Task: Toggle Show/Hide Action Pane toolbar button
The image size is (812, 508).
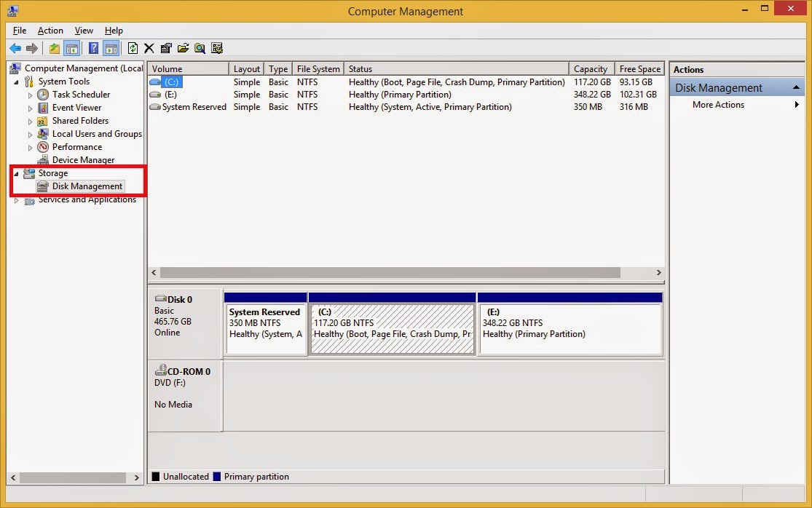Action: coord(111,49)
